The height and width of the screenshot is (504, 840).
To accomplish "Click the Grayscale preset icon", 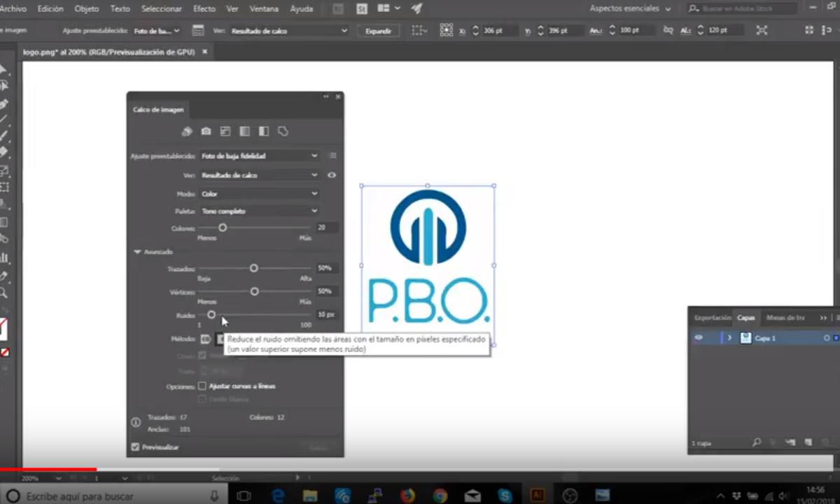I will [244, 131].
